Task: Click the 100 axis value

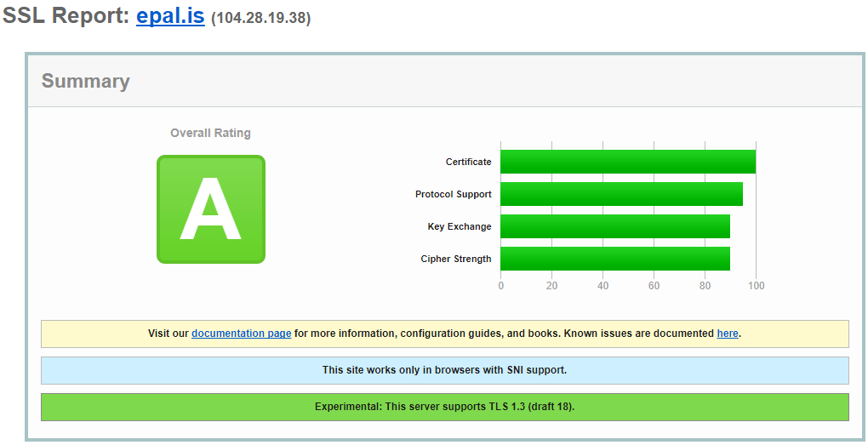Action: [756, 286]
